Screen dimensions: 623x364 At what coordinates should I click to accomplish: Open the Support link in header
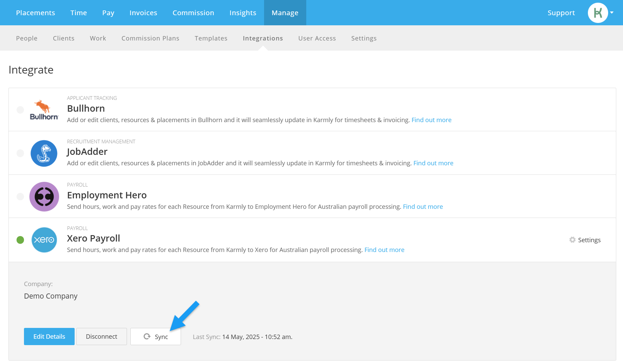coord(561,13)
